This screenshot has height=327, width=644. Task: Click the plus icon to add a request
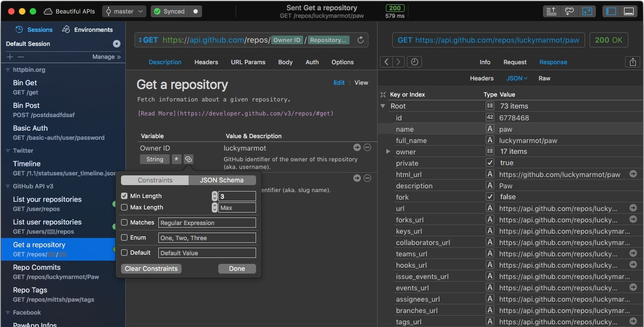[10, 57]
